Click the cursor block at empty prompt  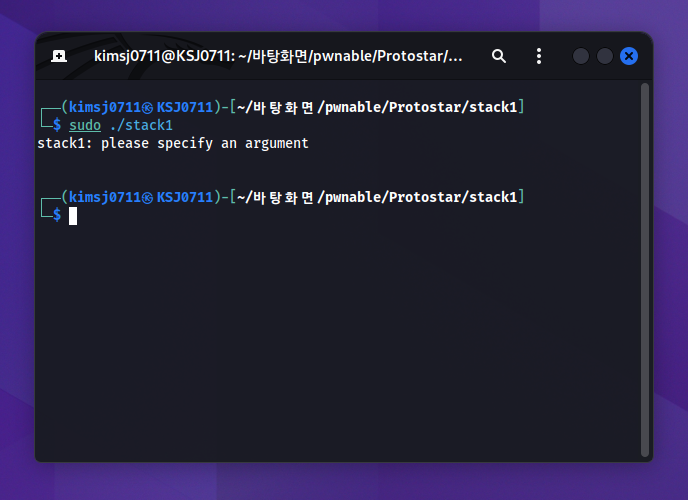[x=73, y=216]
